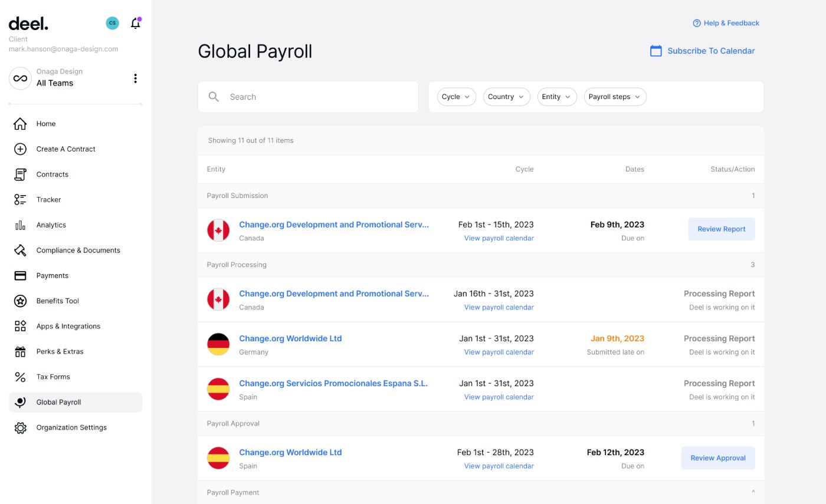Click the search magnifier icon
826x504 pixels.
(x=214, y=97)
